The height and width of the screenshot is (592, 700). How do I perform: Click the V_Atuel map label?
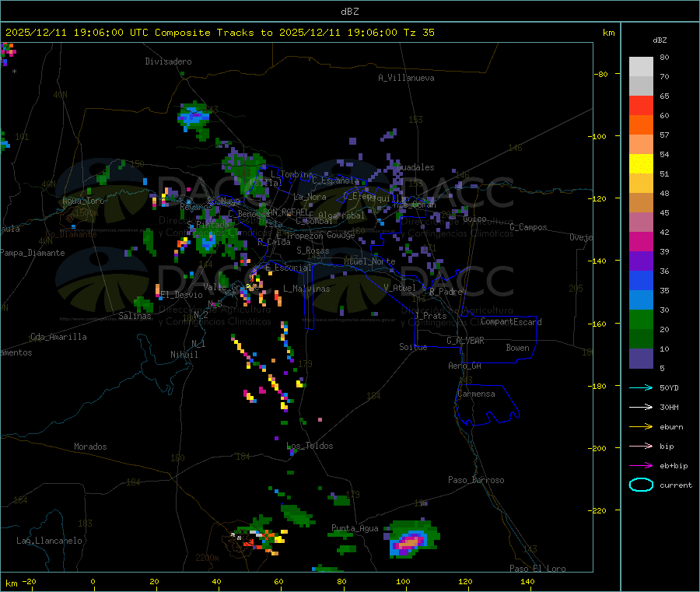(x=400, y=288)
